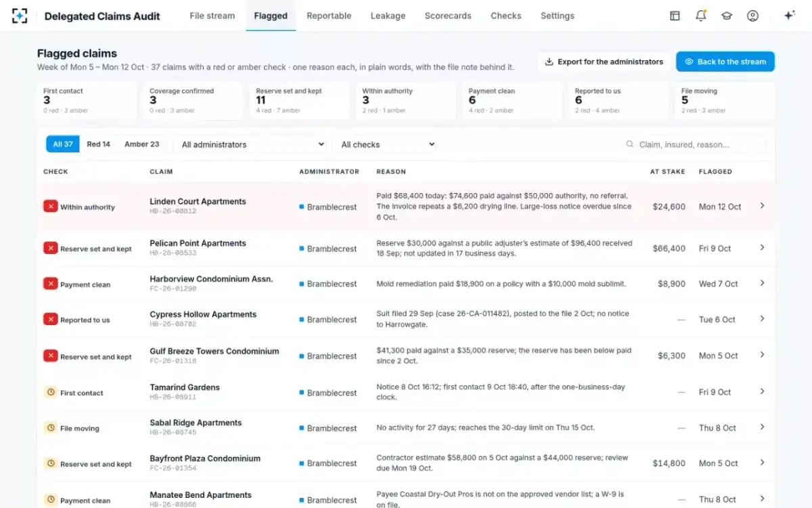The height and width of the screenshot is (508, 812).
Task: Select the First contact summary card
Action: [87, 100]
